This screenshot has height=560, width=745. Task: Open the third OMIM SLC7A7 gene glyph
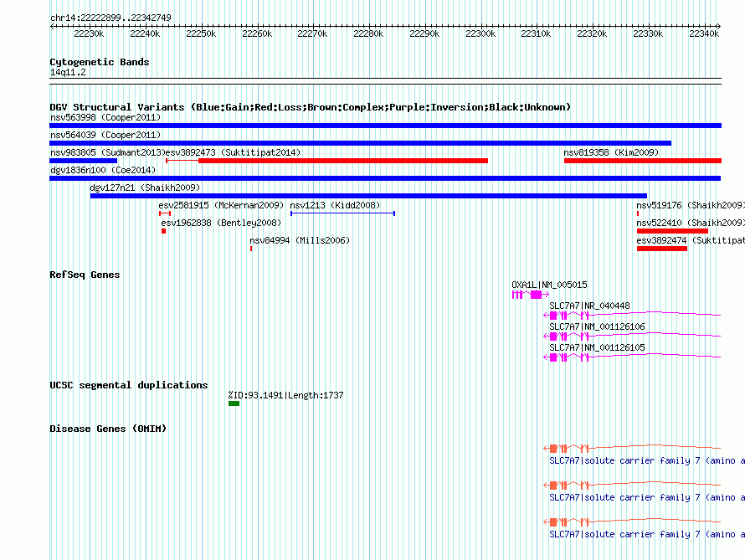pos(632,521)
